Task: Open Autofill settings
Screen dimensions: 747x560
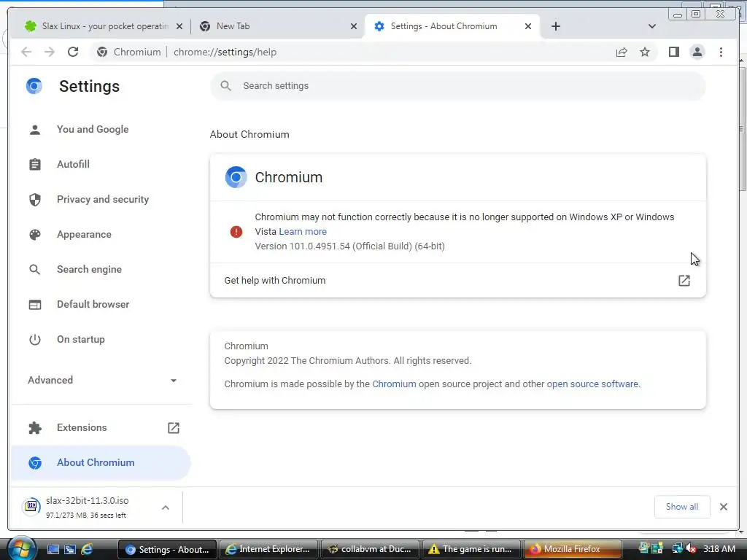Action: click(73, 164)
